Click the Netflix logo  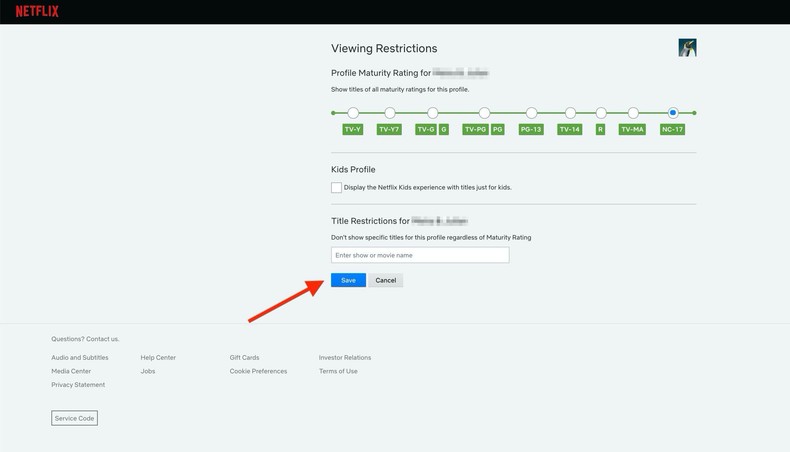(37, 12)
